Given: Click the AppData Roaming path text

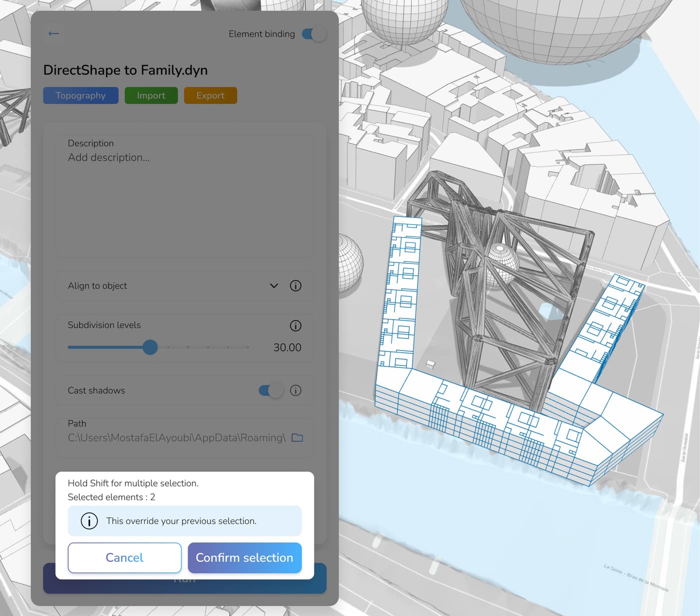Looking at the screenshot, I should point(176,438).
